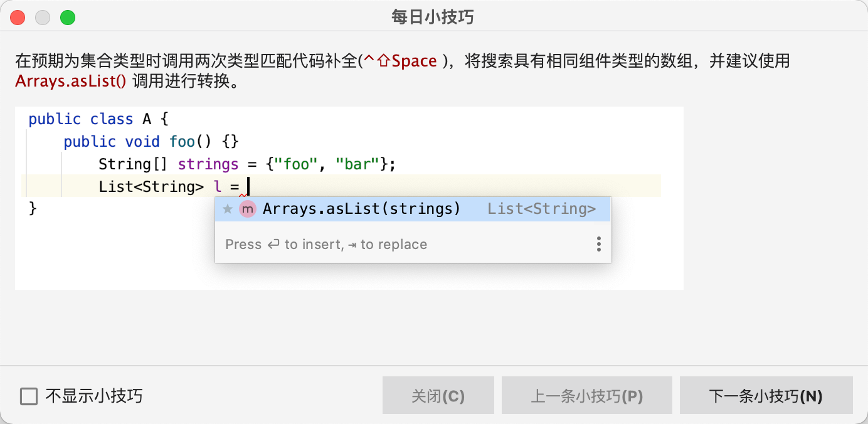Click the yellow minimize window button
This screenshot has width=868, height=424.
(x=43, y=18)
